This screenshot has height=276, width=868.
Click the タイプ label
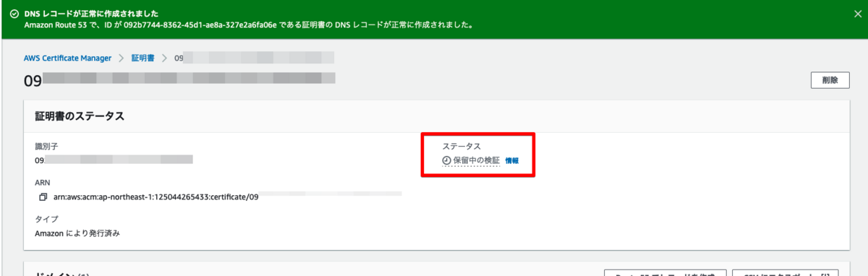pyautogui.click(x=46, y=219)
